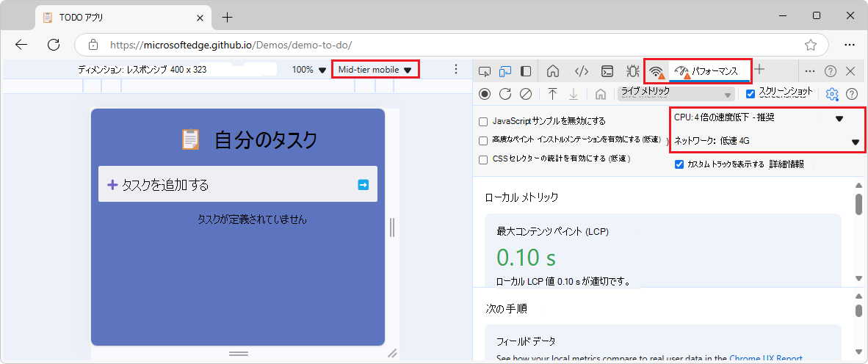The image size is (868, 364).
Task: Enable JavaScript サンプルを無効にする checkbox
Action: (x=483, y=121)
